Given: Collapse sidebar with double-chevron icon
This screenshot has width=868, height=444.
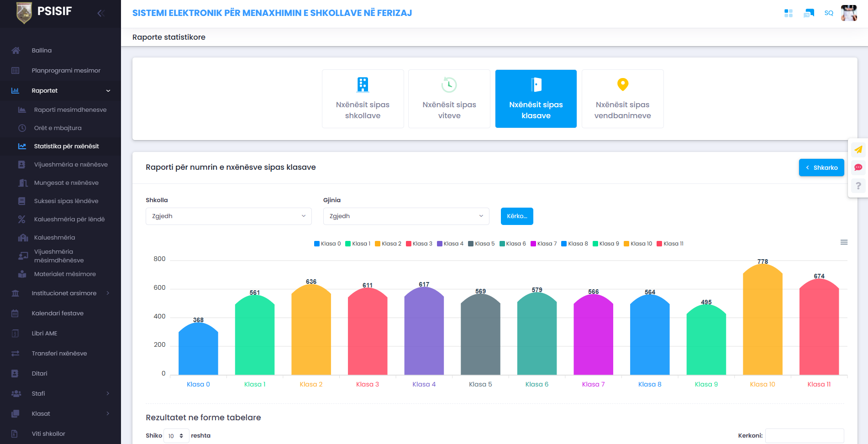Looking at the screenshot, I should (x=101, y=13).
